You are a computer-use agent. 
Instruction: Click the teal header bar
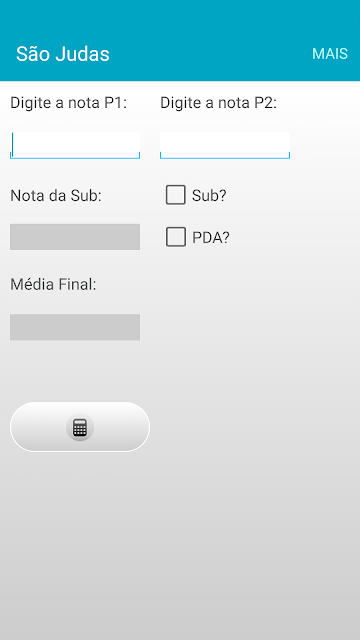pos(180,40)
